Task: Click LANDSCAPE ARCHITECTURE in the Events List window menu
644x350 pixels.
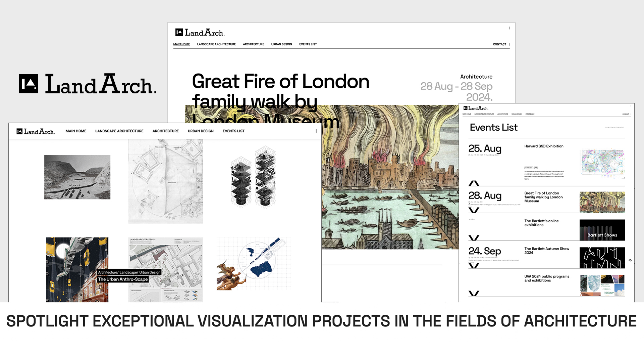Action: (x=484, y=114)
